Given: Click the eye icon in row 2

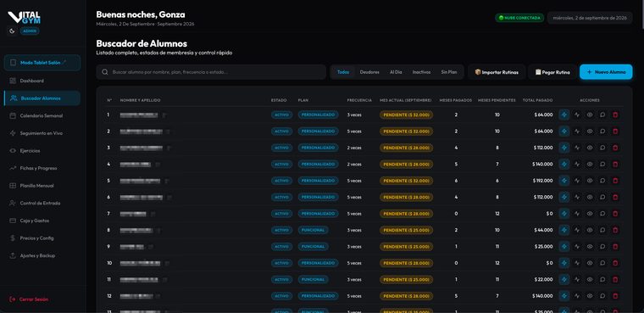Looking at the screenshot, I should (x=590, y=131).
